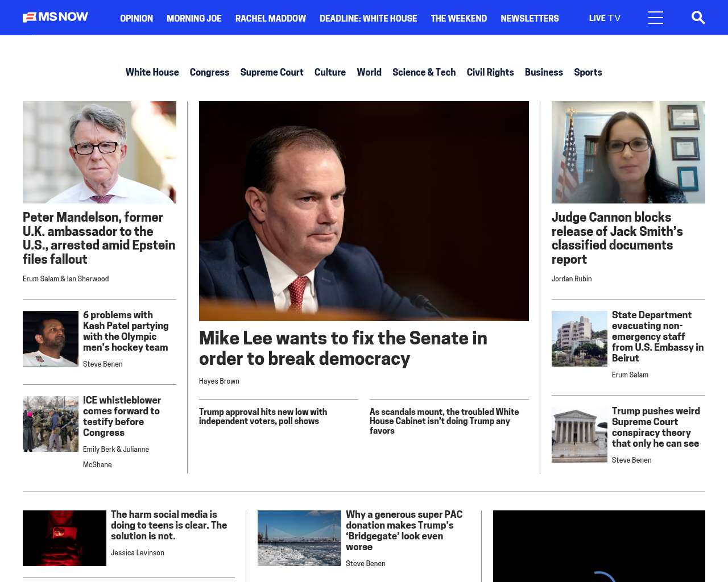Image resolution: width=728 pixels, height=582 pixels.
Task: Open the hamburger menu icon
Action: tap(655, 18)
